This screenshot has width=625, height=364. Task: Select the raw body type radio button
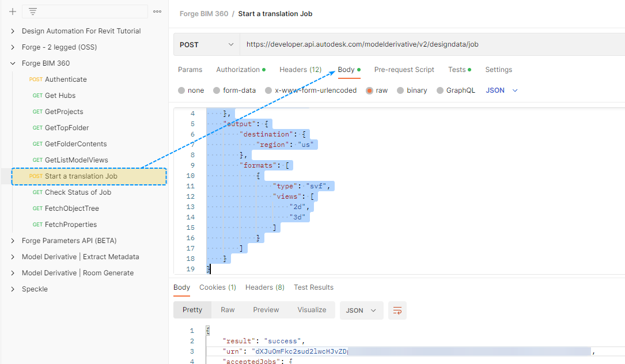pos(370,90)
